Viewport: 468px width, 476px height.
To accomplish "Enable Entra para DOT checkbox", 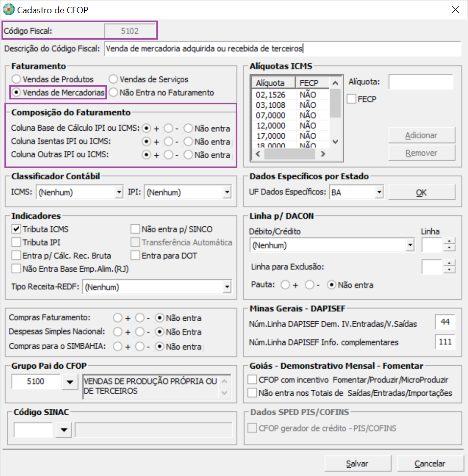I will point(136,255).
